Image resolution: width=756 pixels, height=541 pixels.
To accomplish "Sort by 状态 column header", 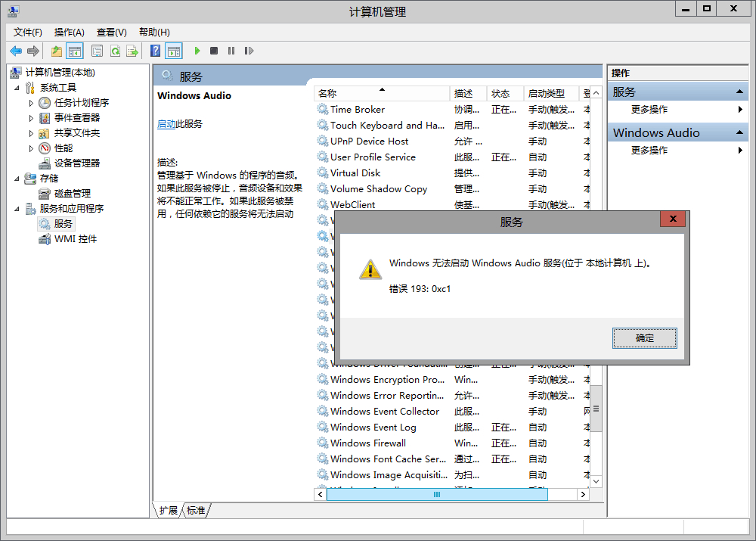I will click(505, 93).
